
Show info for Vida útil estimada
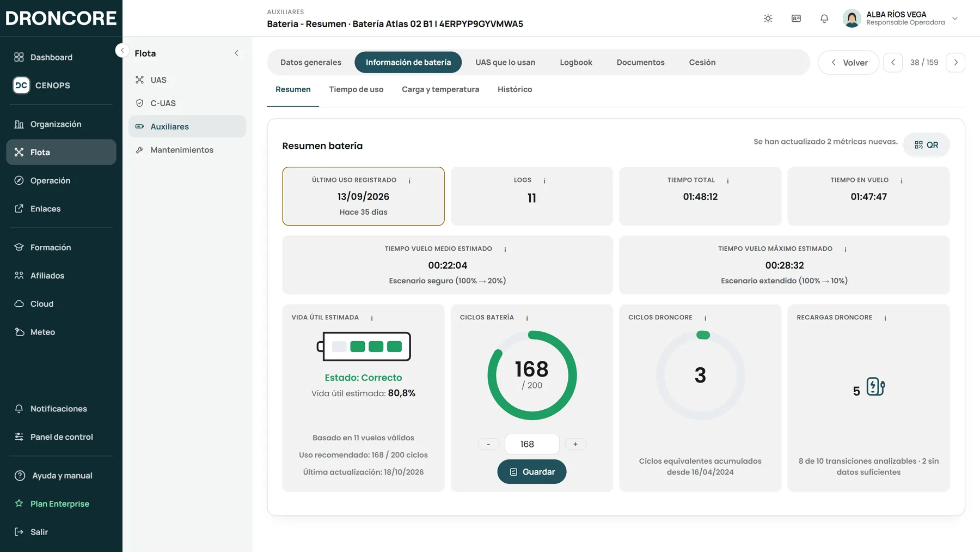(372, 318)
